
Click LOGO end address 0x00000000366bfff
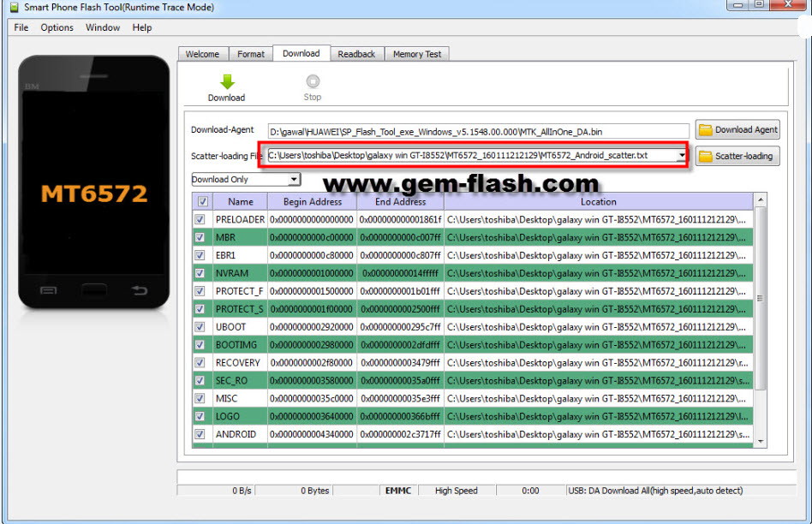400,416
